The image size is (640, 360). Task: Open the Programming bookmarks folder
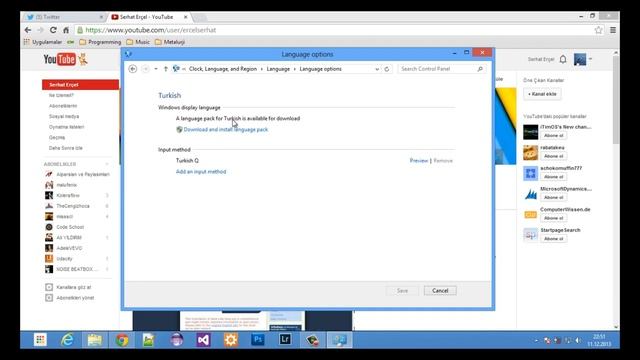tap(100, 42)
